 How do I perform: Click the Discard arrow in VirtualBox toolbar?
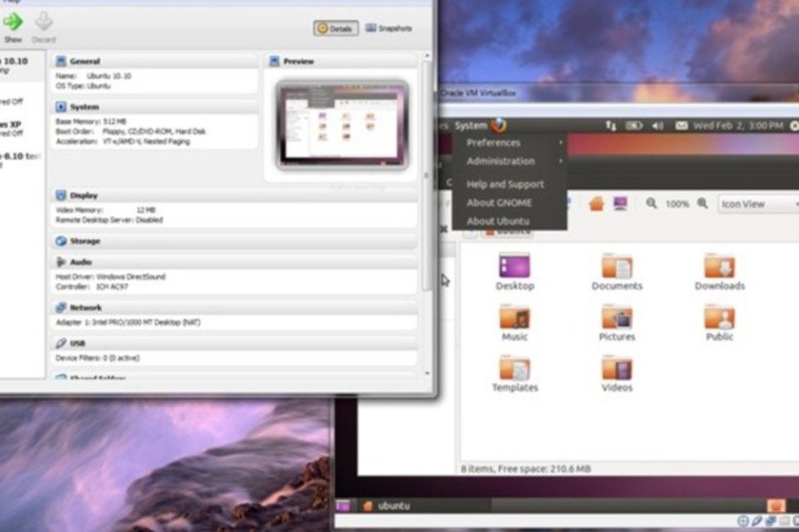click(x=43, y=22)
